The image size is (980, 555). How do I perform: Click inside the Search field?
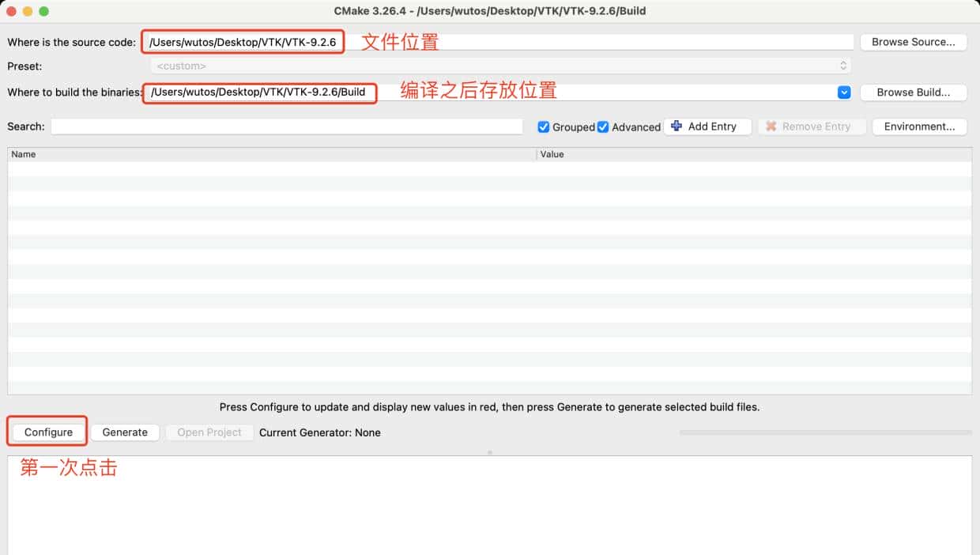click(x=287, y=126)
